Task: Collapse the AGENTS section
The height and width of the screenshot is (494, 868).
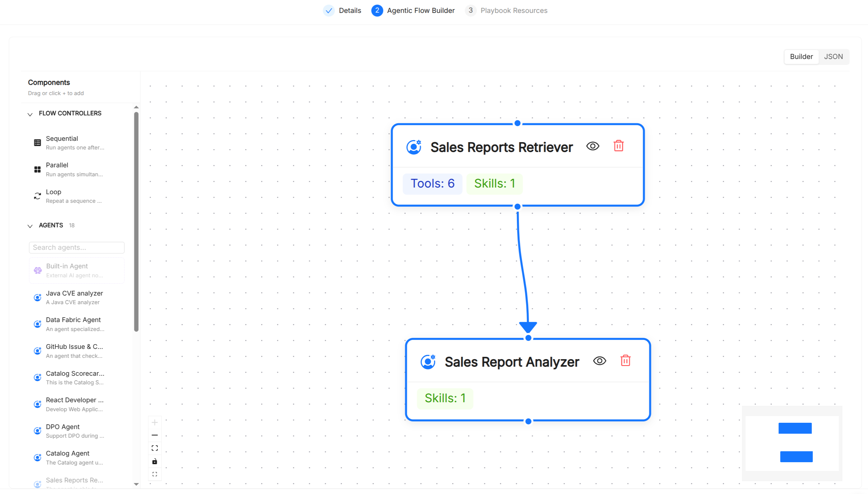Action: [x=30, y=226]
